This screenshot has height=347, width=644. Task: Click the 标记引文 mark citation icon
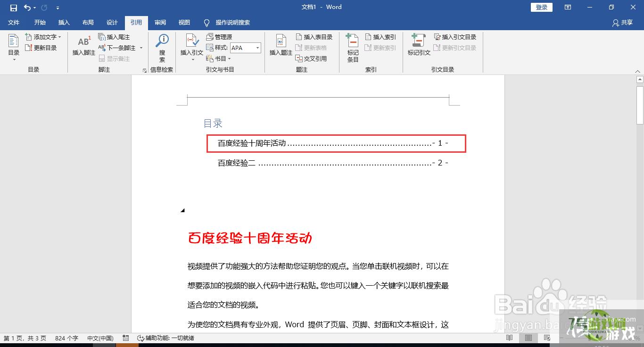(x=419, y=45)
